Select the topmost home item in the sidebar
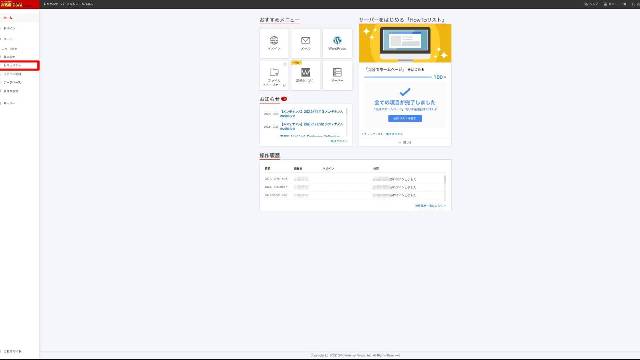The width and height of the screenshot is (640, 360). [x=20, y=18]
